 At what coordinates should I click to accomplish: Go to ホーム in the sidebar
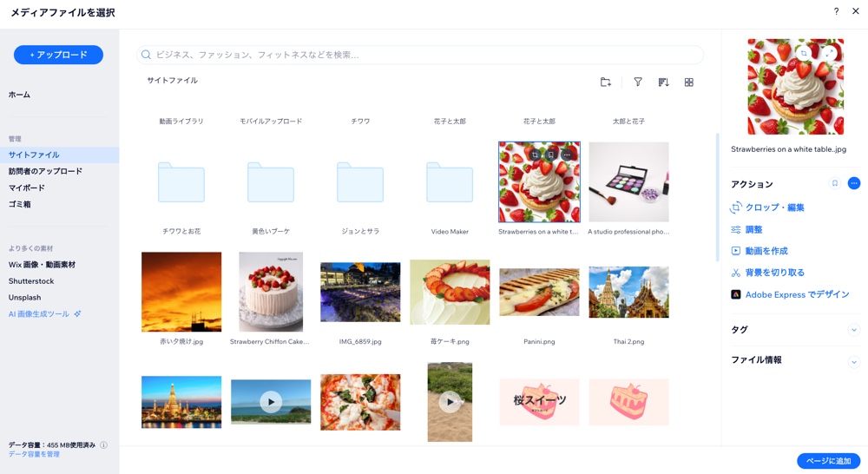click(x=19, y=95)
